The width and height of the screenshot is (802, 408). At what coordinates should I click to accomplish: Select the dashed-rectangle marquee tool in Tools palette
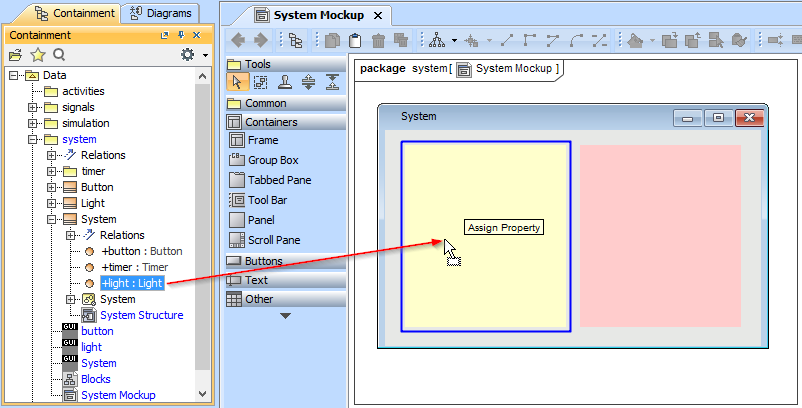pyautogui.click(x=261, y=82)
